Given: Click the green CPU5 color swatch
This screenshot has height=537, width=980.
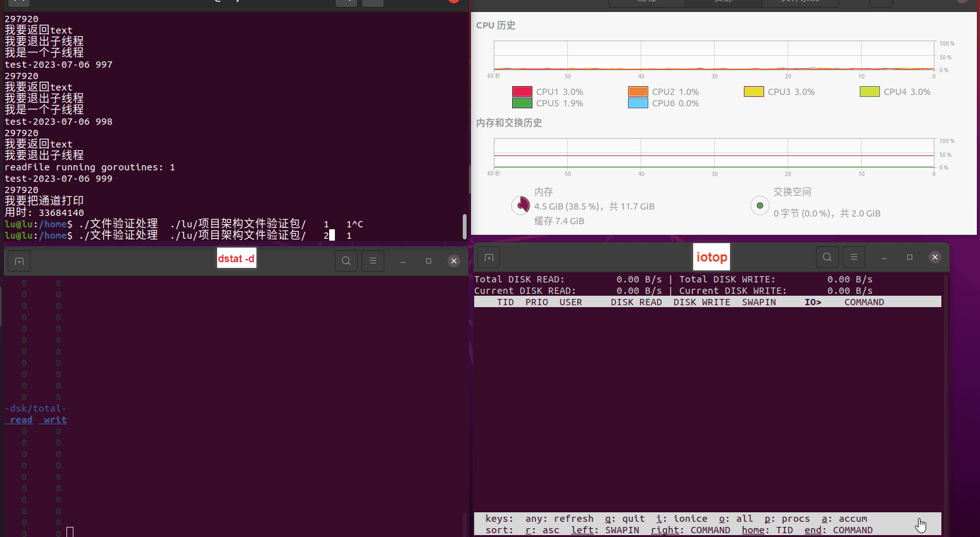Looking at the screenshot, I should (x=522, y=103).
